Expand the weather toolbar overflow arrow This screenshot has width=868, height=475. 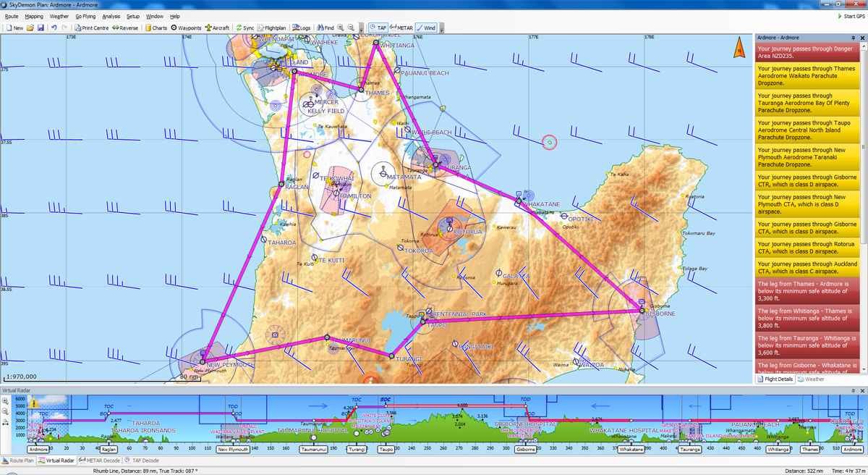click(x=441, y=28)
